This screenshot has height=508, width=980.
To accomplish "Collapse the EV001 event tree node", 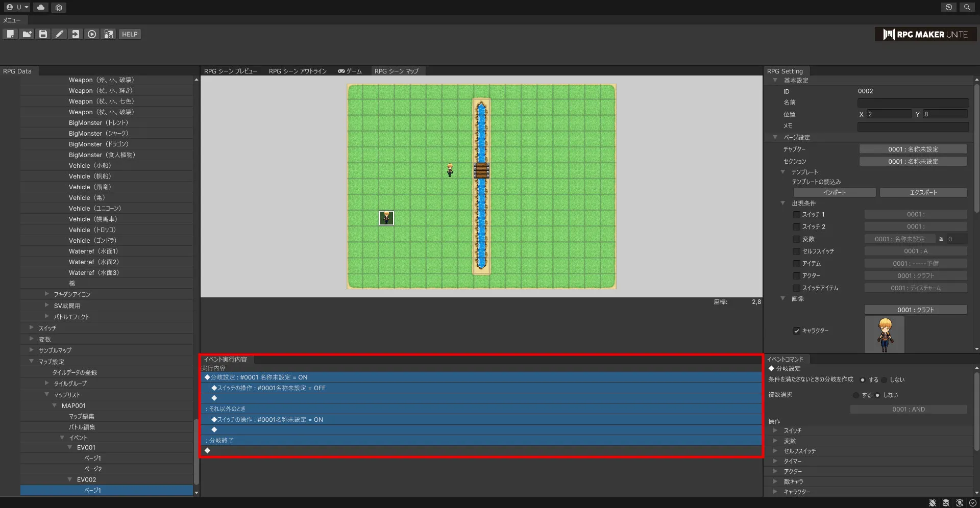I will tap(70, 448).
